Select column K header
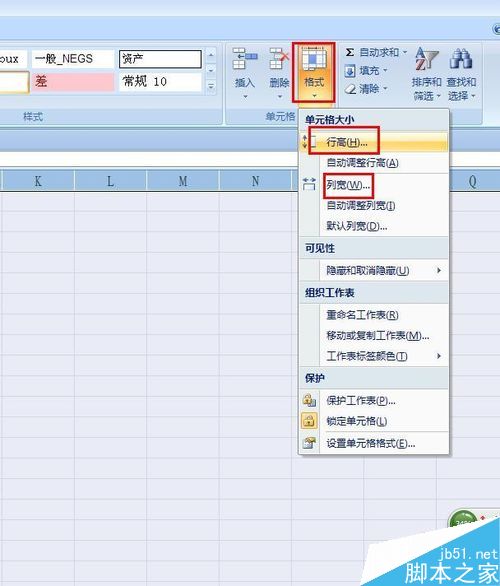Image resolution: width=500 pixels, height=586 pixels. (38, 181)
